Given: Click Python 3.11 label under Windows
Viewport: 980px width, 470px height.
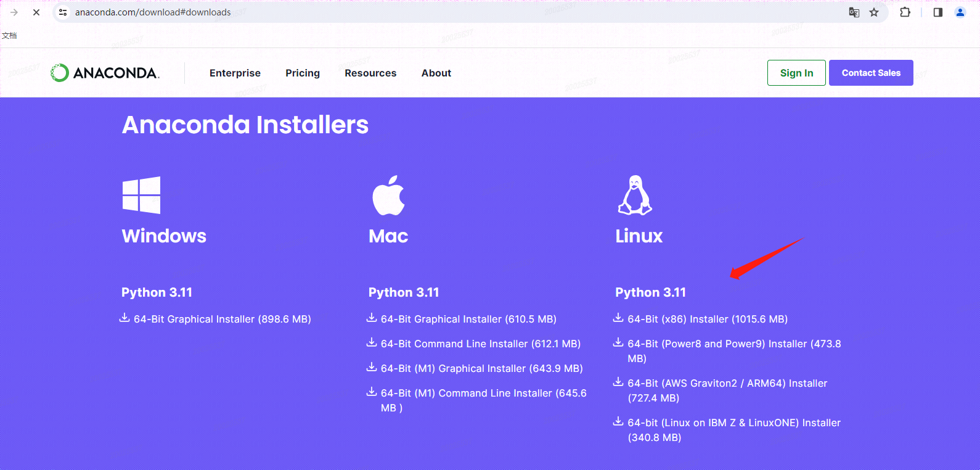Looking at the screenshot, I should coord(157,292).
